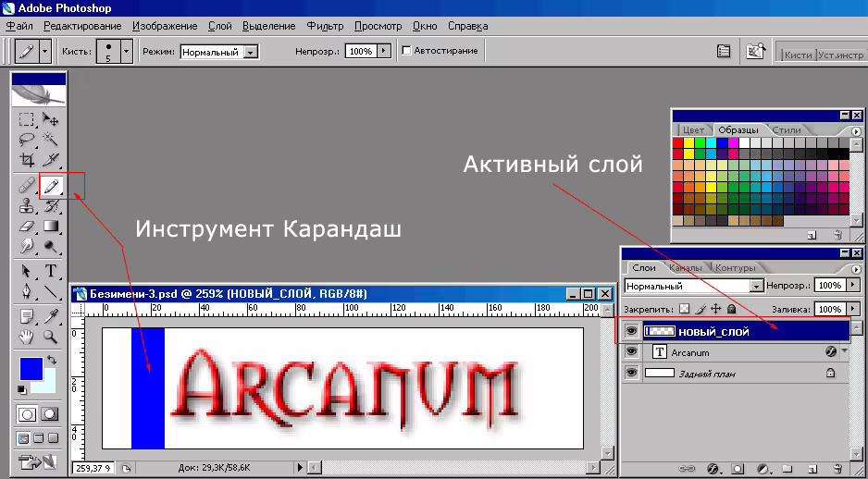Switch to Quick Mask mode
This screenshot has width=868, height=479.
50,413
